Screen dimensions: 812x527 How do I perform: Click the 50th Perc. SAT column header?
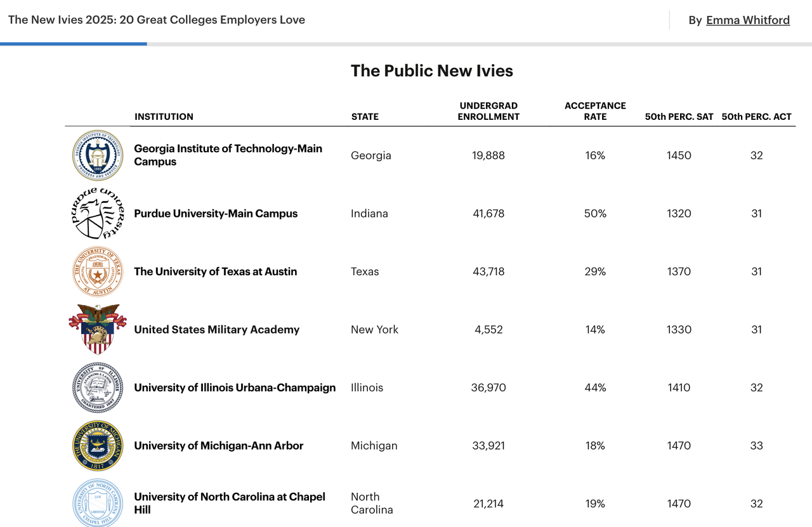(679, 117)
